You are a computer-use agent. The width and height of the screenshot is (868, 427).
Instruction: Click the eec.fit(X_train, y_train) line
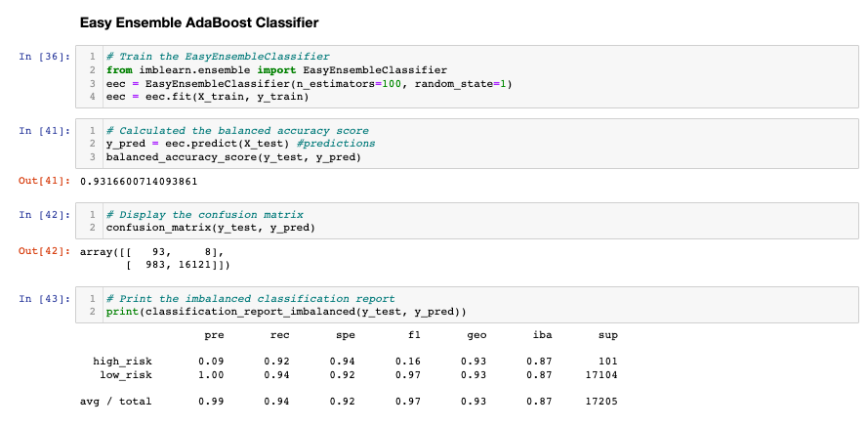click(208, 97)
